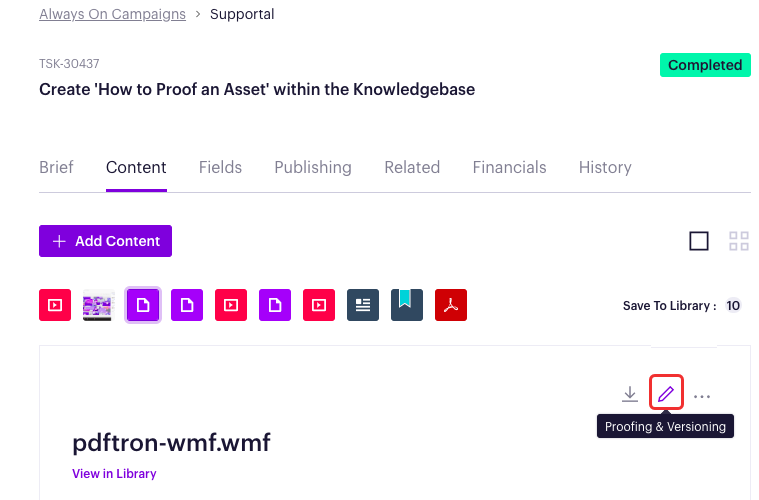
Task: Open the three-dot more options menu
Action: tap(702, 396)
